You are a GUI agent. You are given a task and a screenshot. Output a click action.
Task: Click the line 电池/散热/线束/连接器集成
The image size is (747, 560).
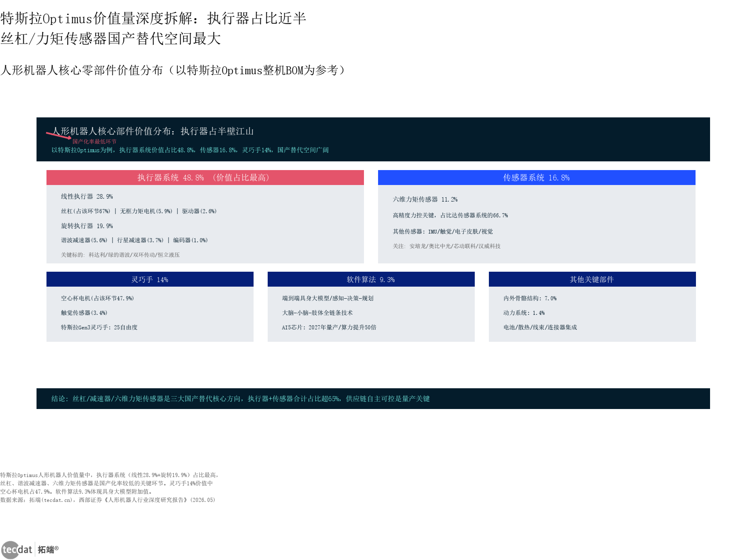[540, 327]
